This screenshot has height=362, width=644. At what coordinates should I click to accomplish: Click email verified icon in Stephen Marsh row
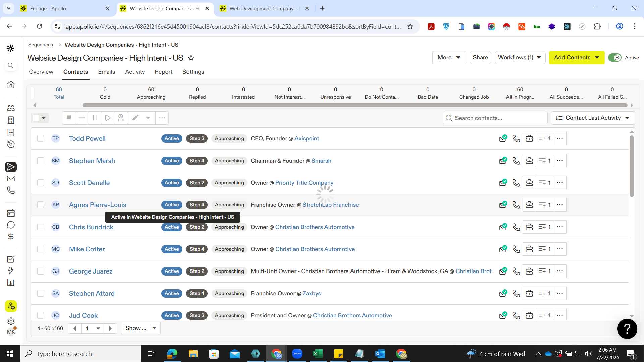(503, 161)
